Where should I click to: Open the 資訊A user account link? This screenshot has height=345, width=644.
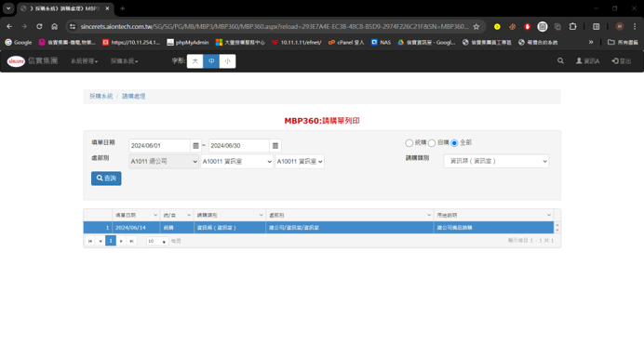[x=587, y=61]
